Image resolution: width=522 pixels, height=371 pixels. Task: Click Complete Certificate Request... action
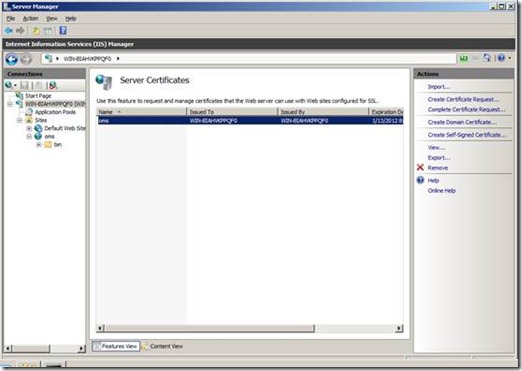coord(466,110)
